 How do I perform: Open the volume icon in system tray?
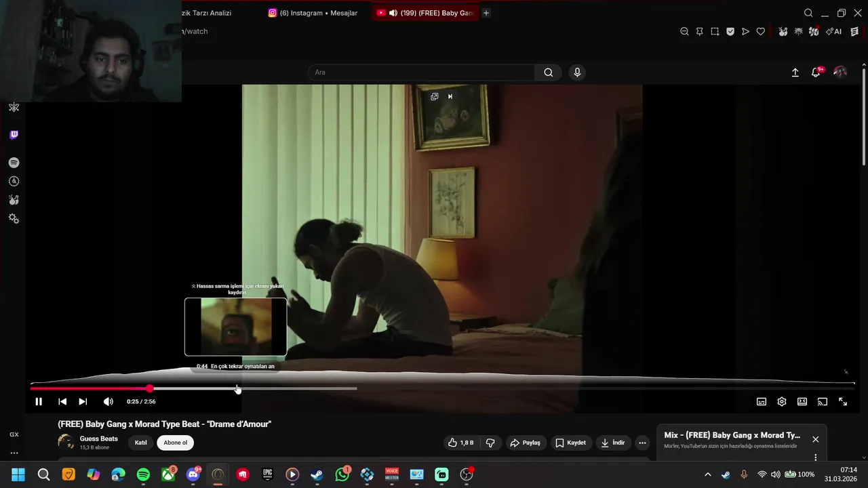(x=775, y=474)
